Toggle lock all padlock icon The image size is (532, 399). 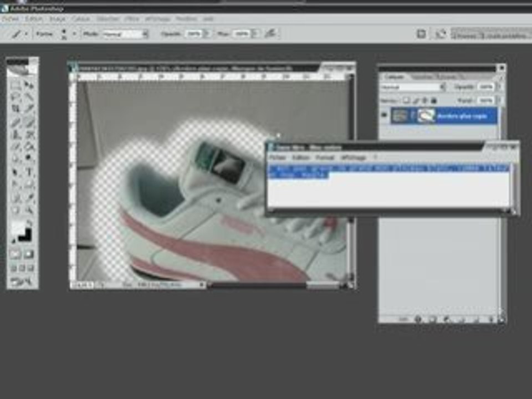(x=433, y=100)
